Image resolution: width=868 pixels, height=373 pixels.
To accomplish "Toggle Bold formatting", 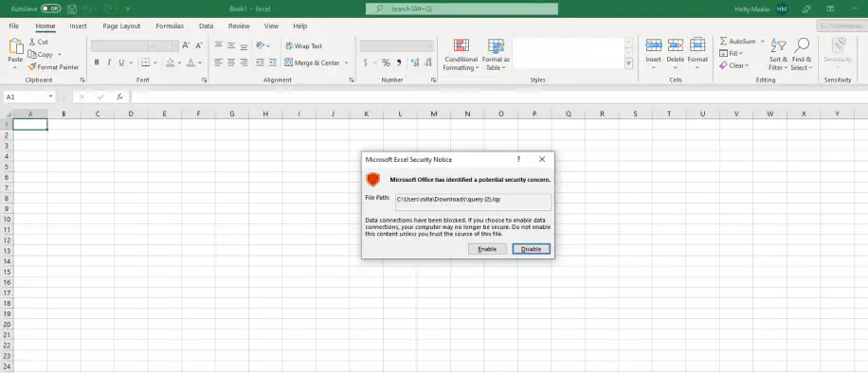I will coord(97,62).
